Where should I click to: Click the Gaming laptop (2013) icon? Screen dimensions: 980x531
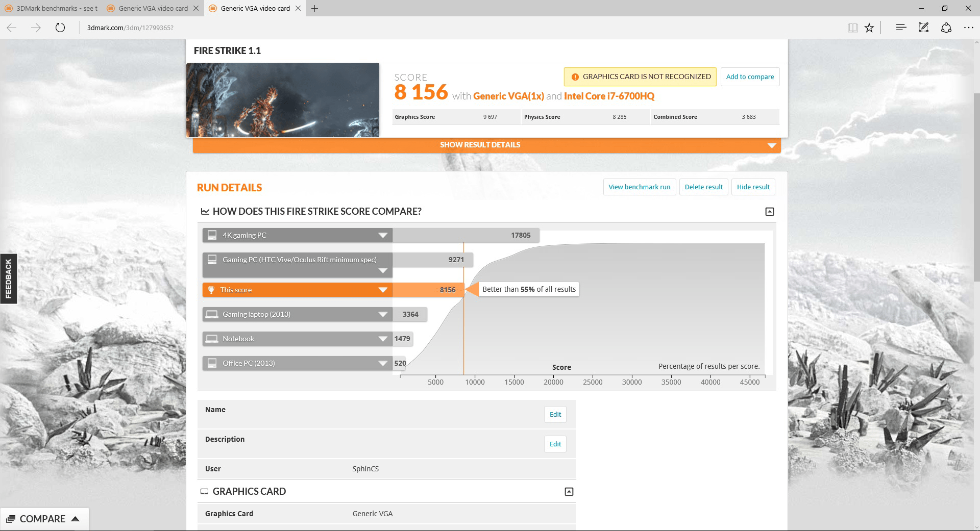212,314
